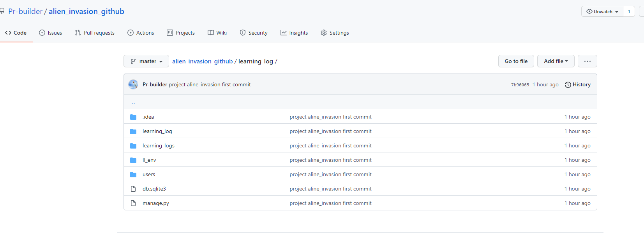The width and height of the screenshot is (644, 238).
Task: Click commit message in the learning_logs row
Action: coord(330,145)
